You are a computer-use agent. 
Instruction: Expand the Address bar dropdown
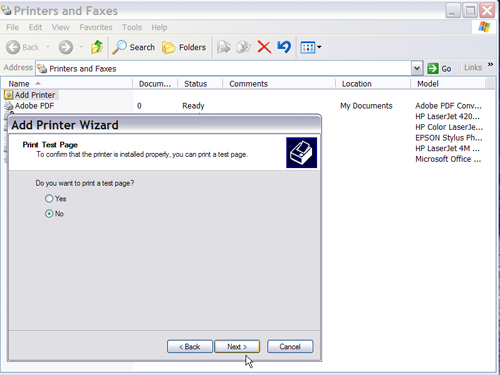pyautogui.click(x=417, y=68)
